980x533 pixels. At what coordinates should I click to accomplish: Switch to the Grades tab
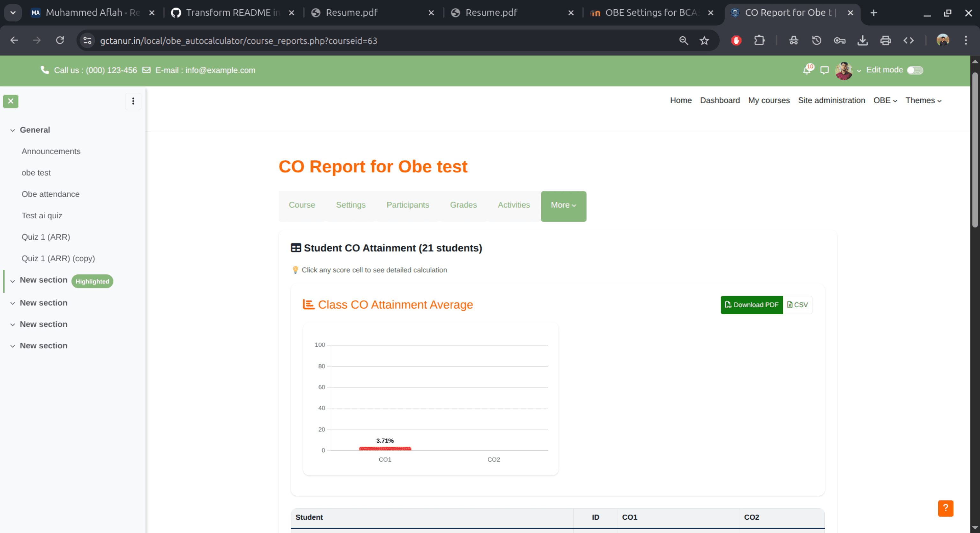click(x=463, y=205)
